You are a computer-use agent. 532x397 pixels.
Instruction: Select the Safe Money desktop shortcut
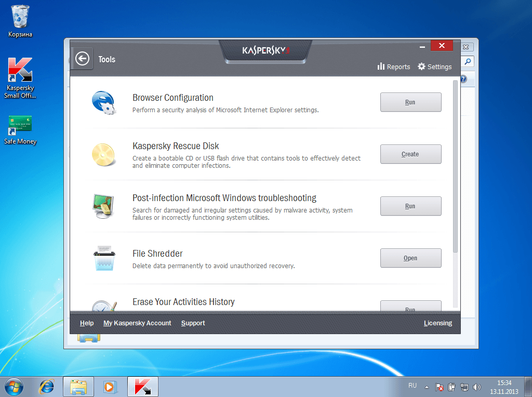click(20, 130)
